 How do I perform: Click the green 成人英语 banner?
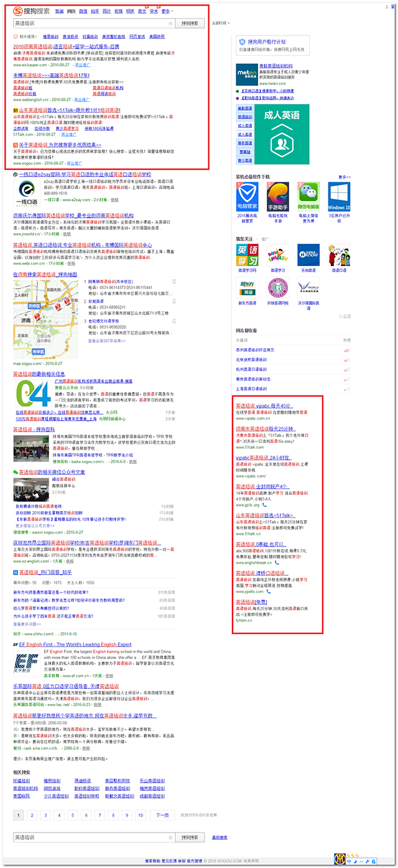point(282,135)
